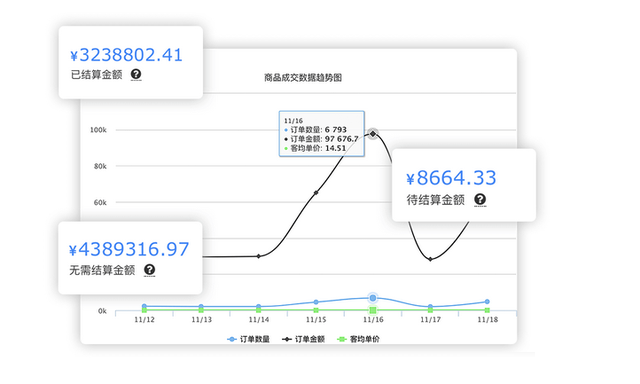
Task: Toggle 订单数量 series in chart legend
Action: point(248,339)
